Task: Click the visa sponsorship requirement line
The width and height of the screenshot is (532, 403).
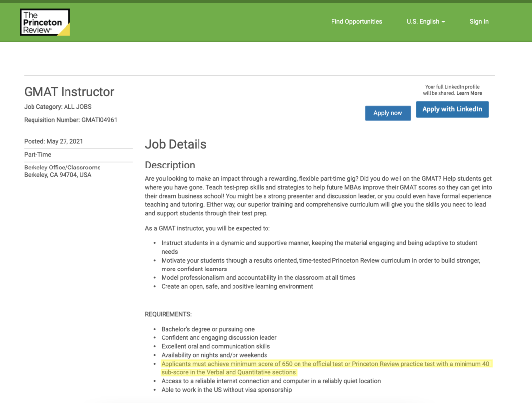Action: click(x=226, y=390)
